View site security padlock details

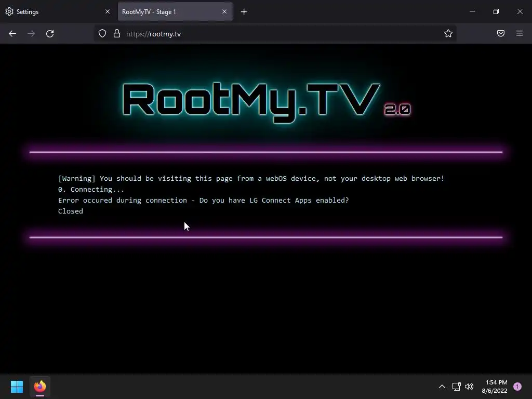(x=117, y=34)
